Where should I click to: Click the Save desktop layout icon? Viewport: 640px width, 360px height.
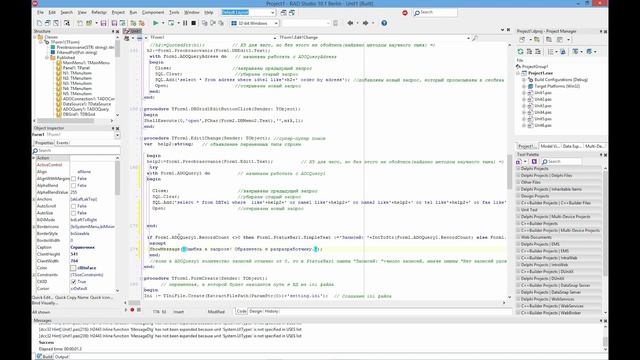[x=284, y=13]
